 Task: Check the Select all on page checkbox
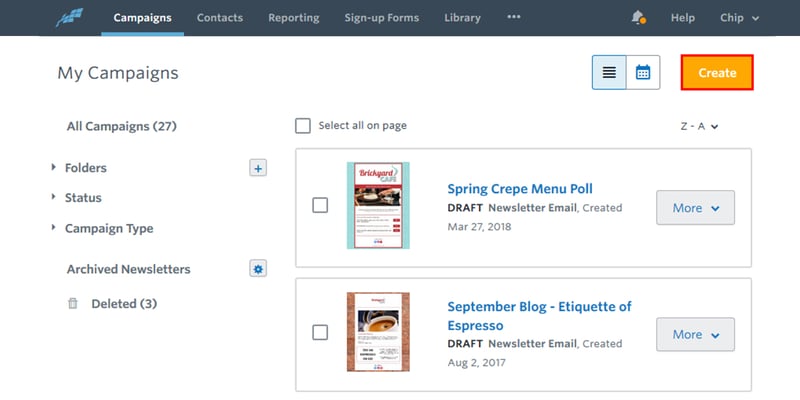(x=303, y=126)
